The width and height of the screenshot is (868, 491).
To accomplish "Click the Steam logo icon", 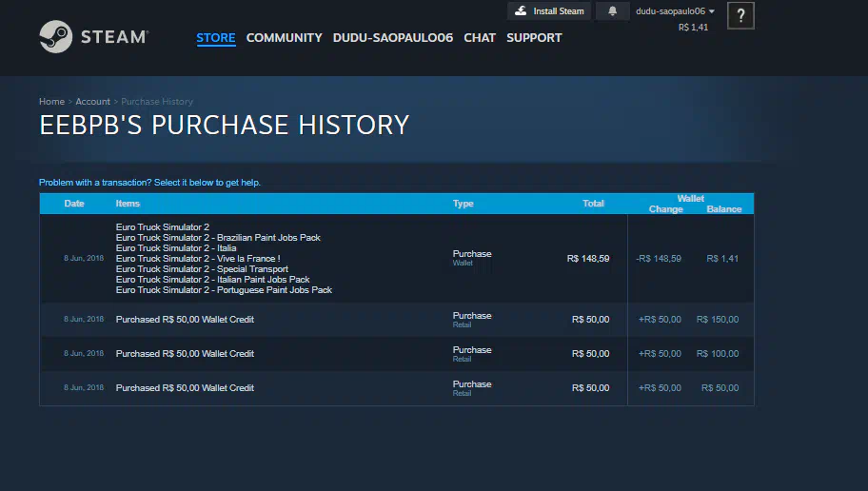I will [56, 36].
